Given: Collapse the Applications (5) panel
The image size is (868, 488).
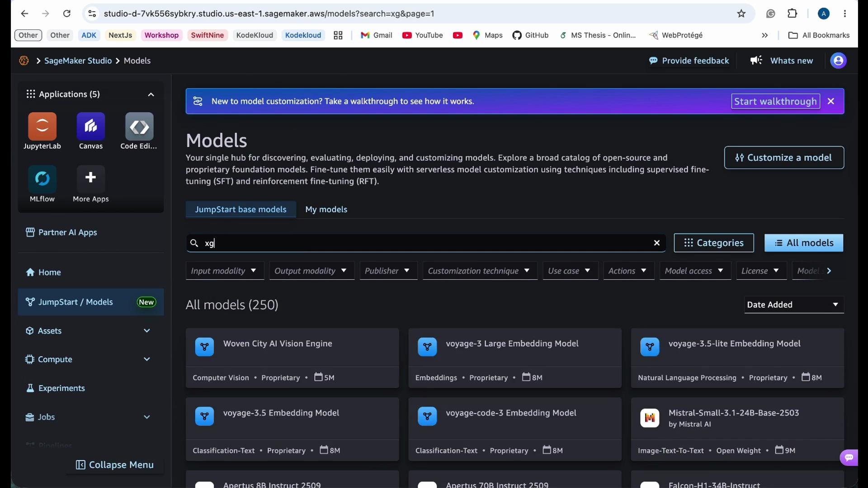Looking at the screenshot, I should tap(151, 94).
